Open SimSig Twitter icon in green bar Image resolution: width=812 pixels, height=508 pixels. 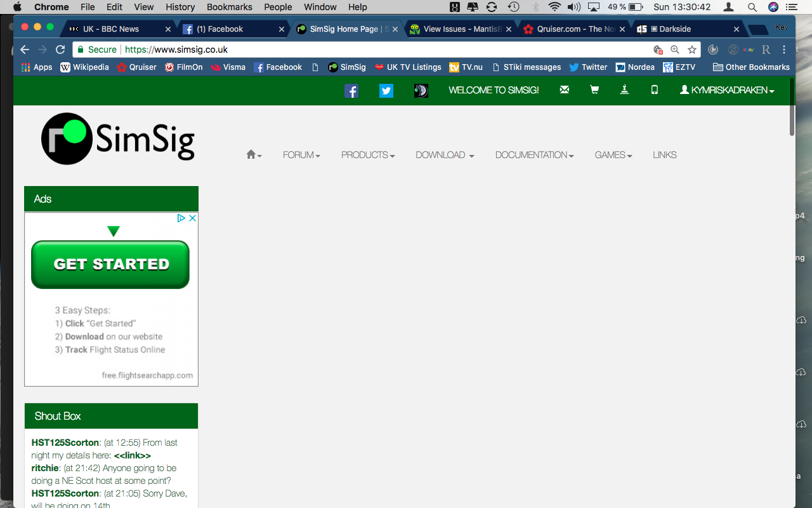tap(386, 91)
